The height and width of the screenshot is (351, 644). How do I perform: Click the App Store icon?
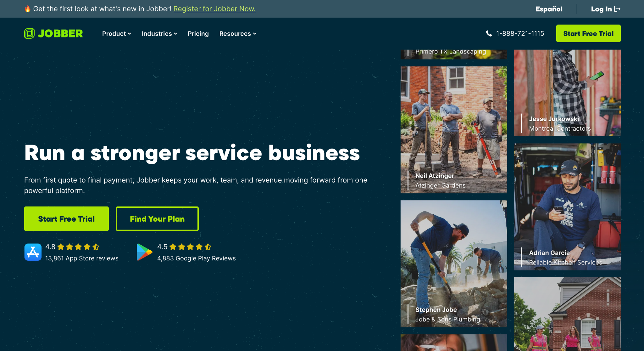pyautogui.click(x=33, y=252)
